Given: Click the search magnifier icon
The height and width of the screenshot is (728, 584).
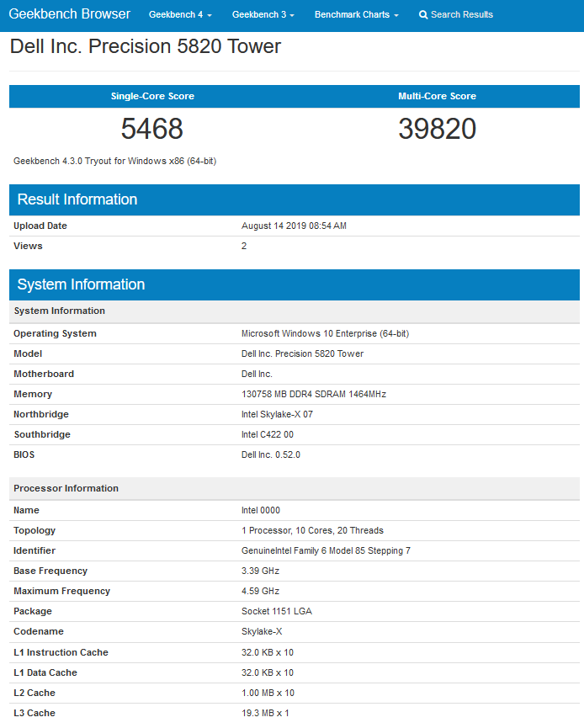Looking at the screenshot, I should 423,15.
